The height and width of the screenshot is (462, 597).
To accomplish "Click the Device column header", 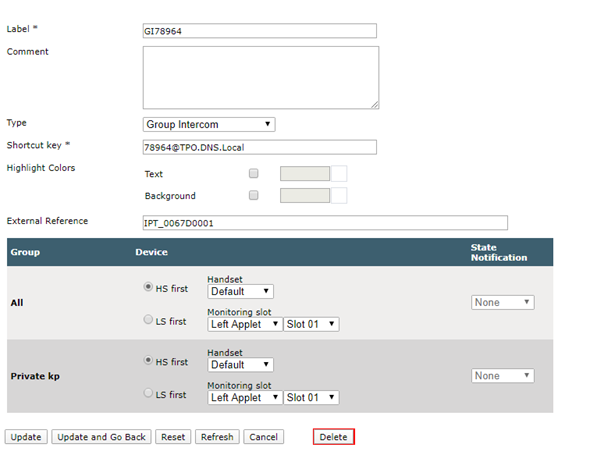I will click(152, 252).
